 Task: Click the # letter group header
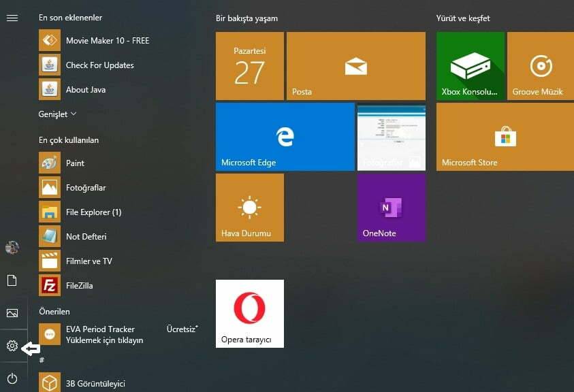(x=42, y=360)
